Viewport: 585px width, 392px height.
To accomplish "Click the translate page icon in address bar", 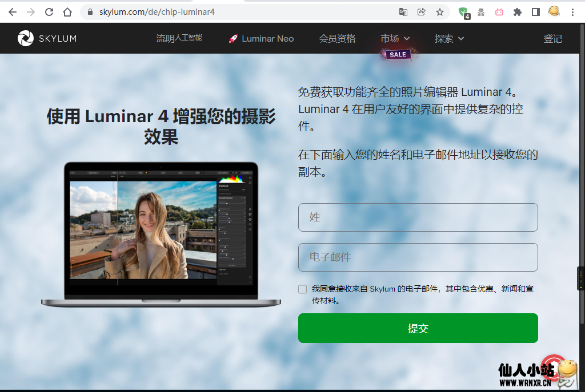I will point(403,12).
